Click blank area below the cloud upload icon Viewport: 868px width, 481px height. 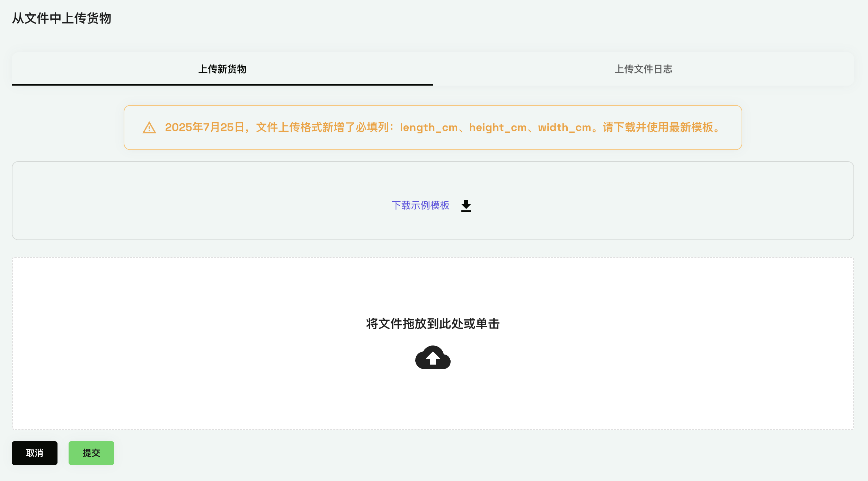[x=433, y=399]
